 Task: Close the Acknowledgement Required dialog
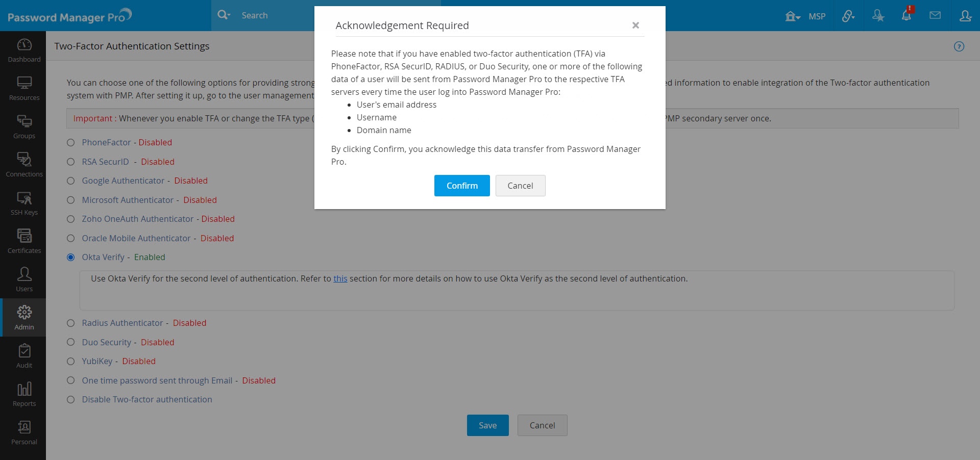[635, 25]
